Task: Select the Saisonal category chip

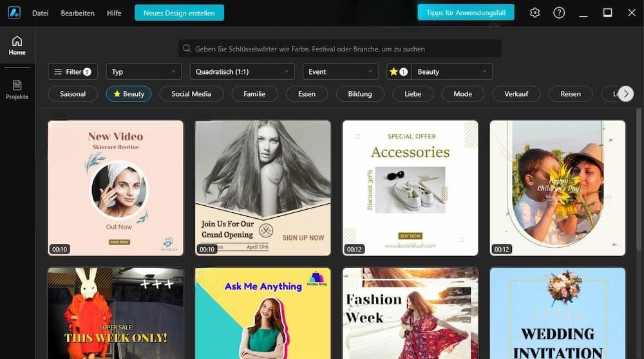Action: [73, 94]
